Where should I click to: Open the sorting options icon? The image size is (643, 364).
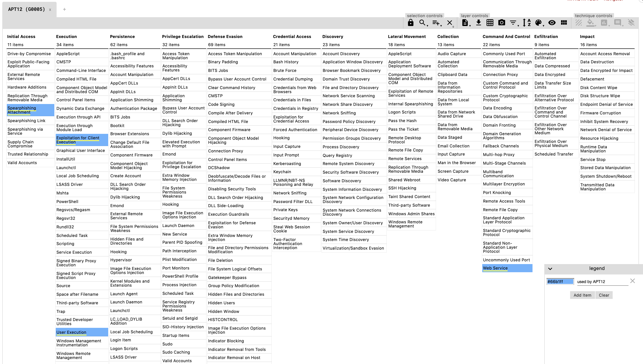[x=527, y=23]
